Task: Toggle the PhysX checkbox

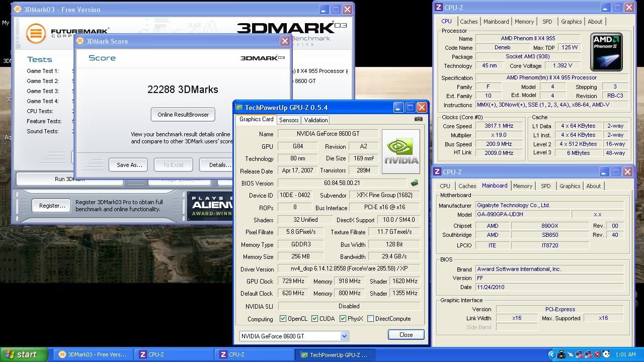Action: tap(343, 319)
